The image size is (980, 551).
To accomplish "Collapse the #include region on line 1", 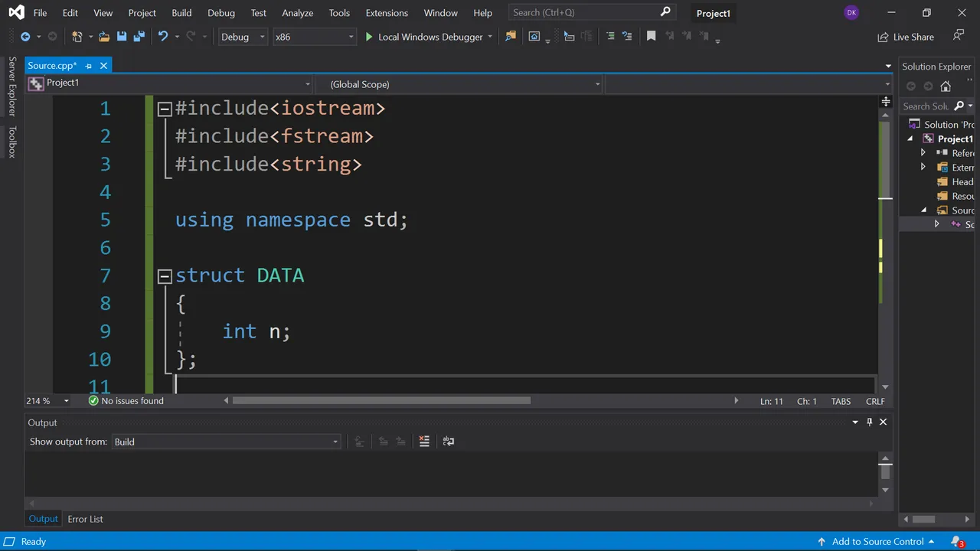I will coord(164,109).
